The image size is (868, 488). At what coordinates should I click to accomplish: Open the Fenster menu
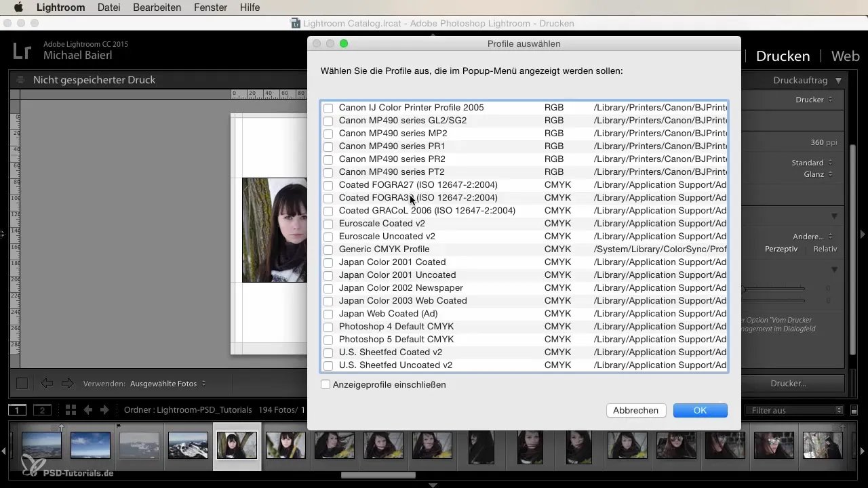coord(210,7)
